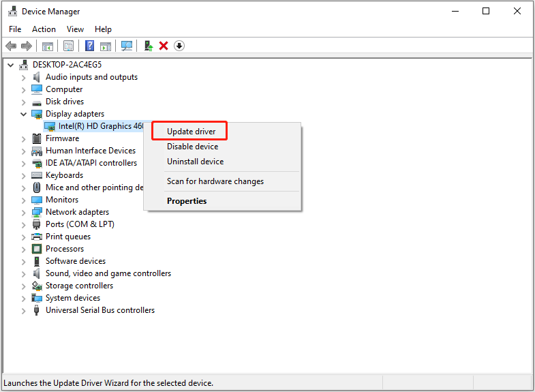Minimize the Device Manager window

click(x=455, y=11)
